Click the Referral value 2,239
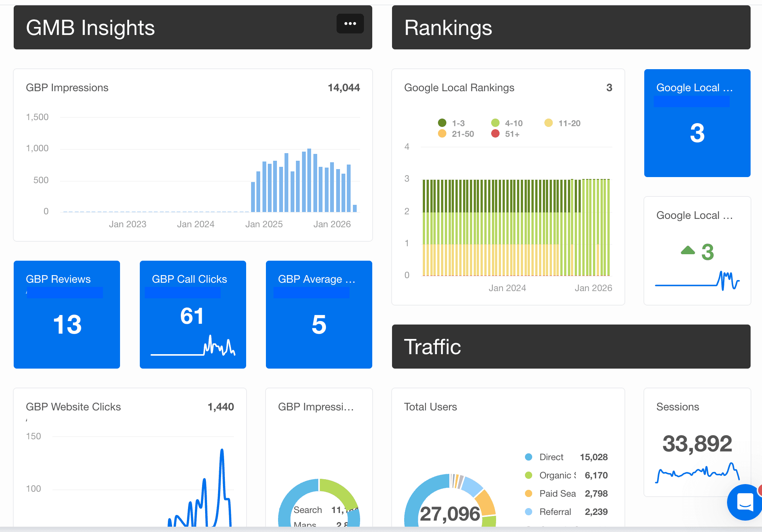The image size is (762, 532). [x=596, y=512]
